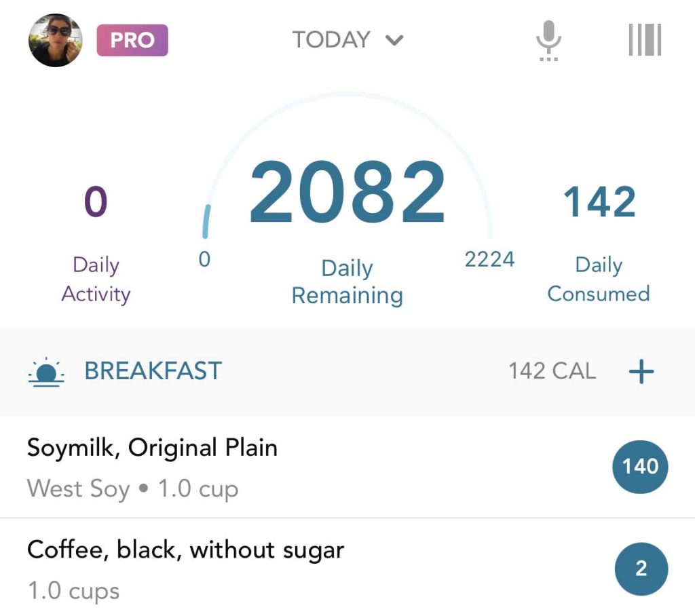
Task: Tap the breakfast sunrise icon
Action: (x=47, y=371)
